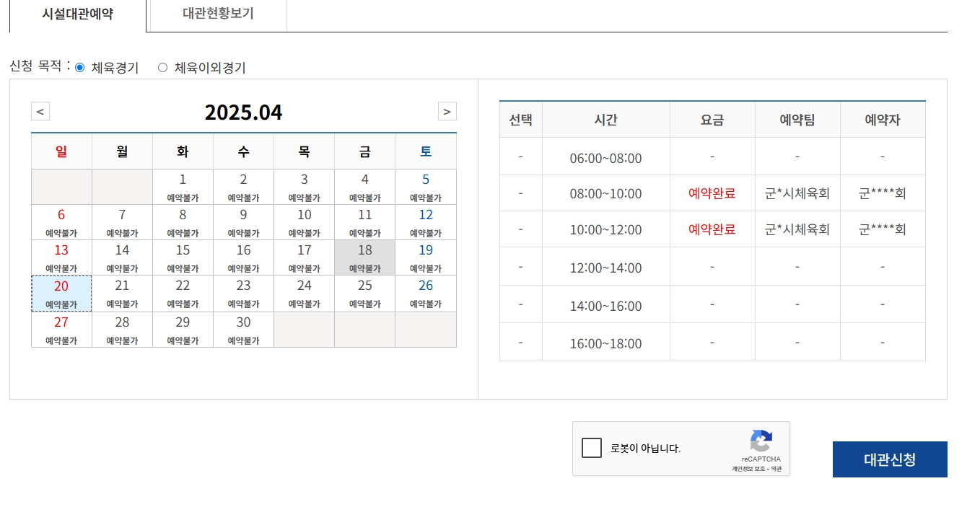Screen dimensions: 980x507
Task: Select Saturday April 26 date cell
Action: 426,293
